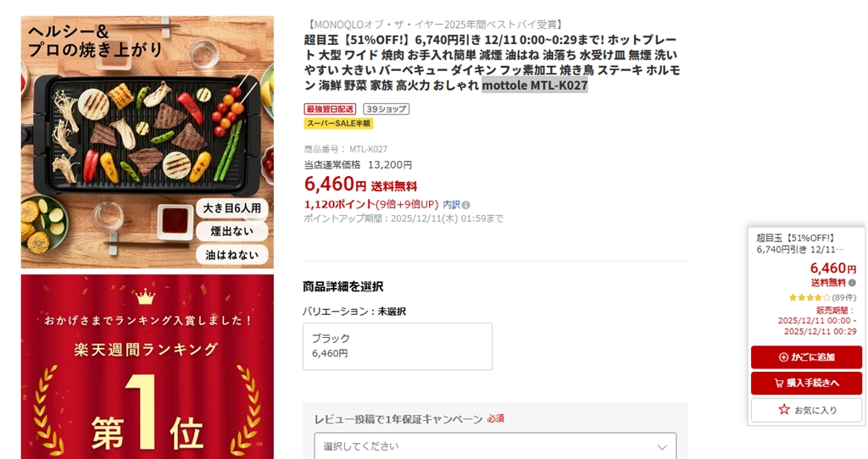868x459 pixels.
Task: Open the 選択してください dropdown
Action: [x=495, y=445]
